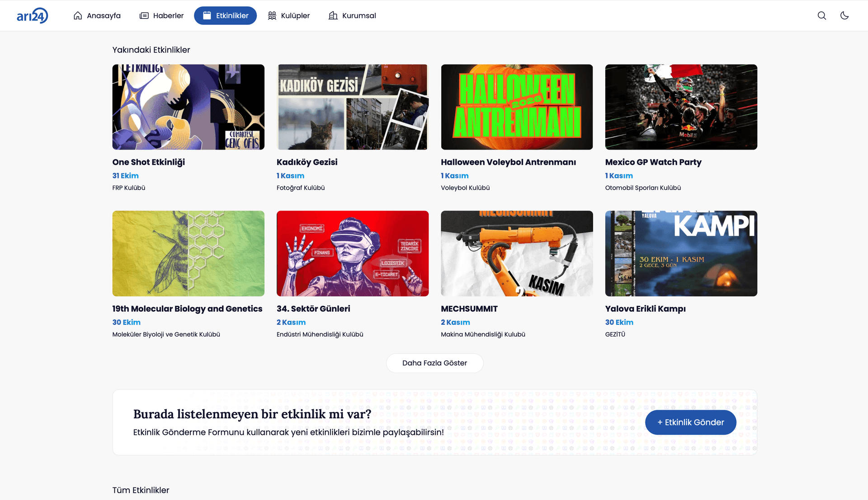Click the 2 Kasım date under MECHSUMMIT

(455, 322)
